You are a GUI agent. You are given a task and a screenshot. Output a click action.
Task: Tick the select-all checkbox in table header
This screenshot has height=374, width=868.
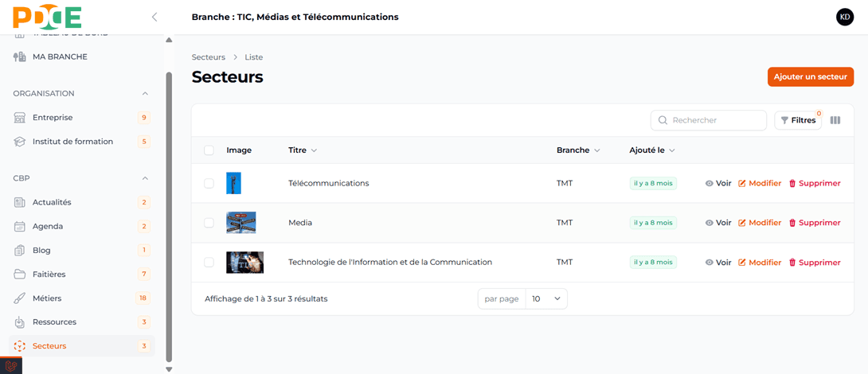[209, 150]
